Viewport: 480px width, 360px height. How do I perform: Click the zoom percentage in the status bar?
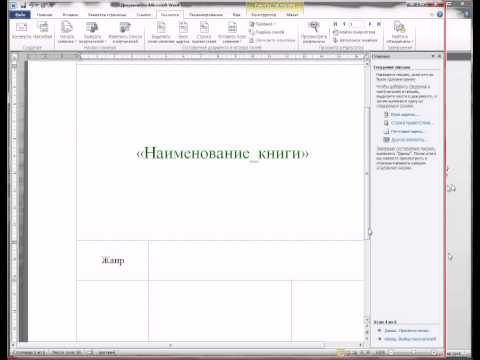pyautogui.click(x=380, y=352)
